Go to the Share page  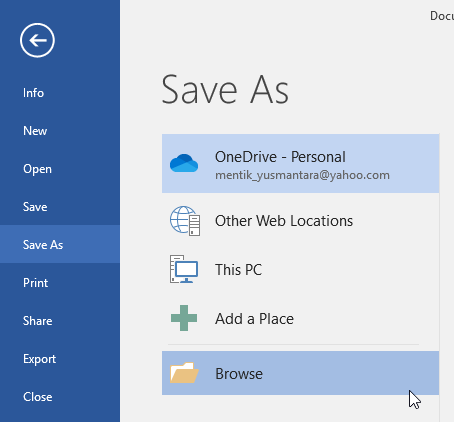point(60,321)
